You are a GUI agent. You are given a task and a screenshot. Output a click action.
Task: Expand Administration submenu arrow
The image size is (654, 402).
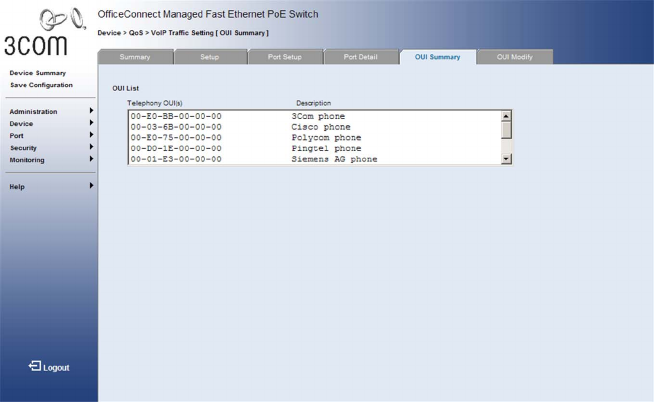pos(91,111)
